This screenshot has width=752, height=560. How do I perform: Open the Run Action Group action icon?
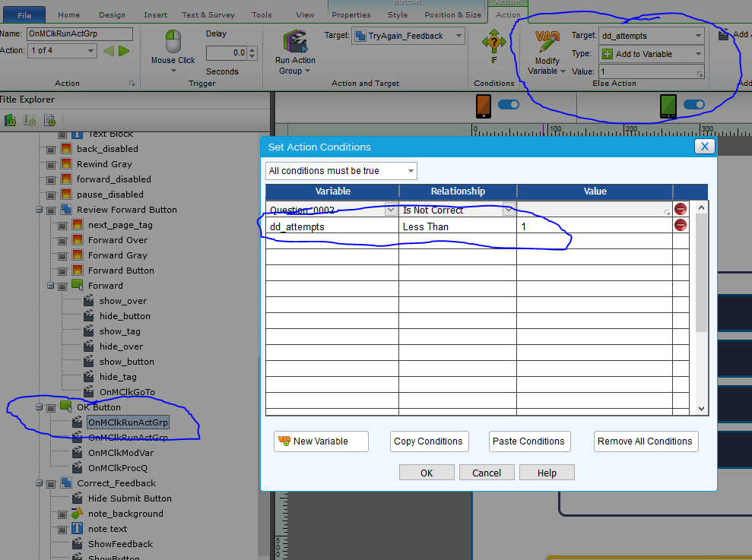(x=295, y=41)
